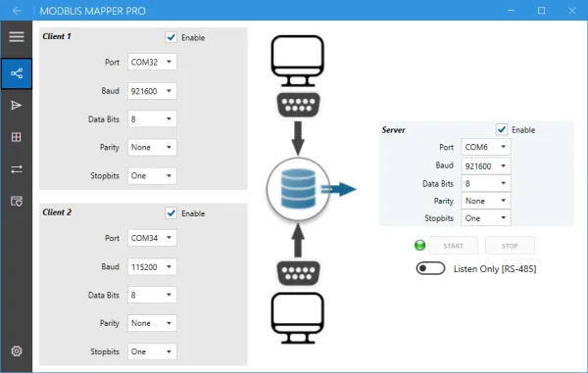Open the Client 2 Data Bits dropdown

152,295
